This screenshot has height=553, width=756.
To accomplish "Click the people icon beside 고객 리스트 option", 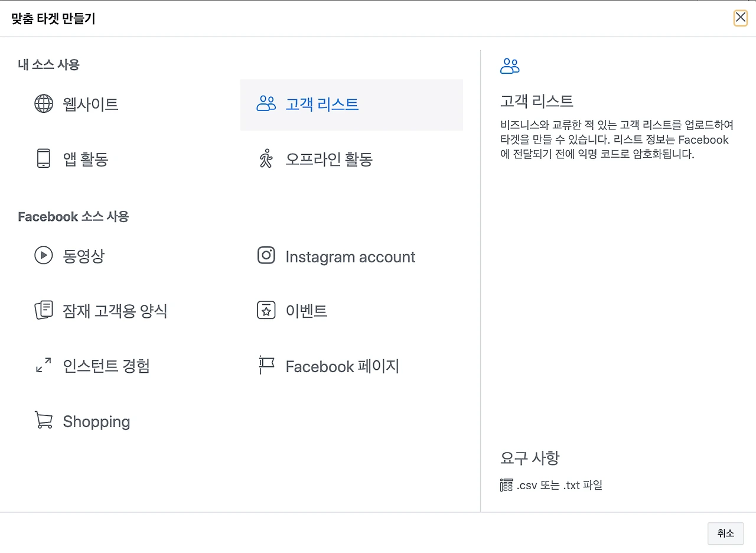I will [266, 104].
